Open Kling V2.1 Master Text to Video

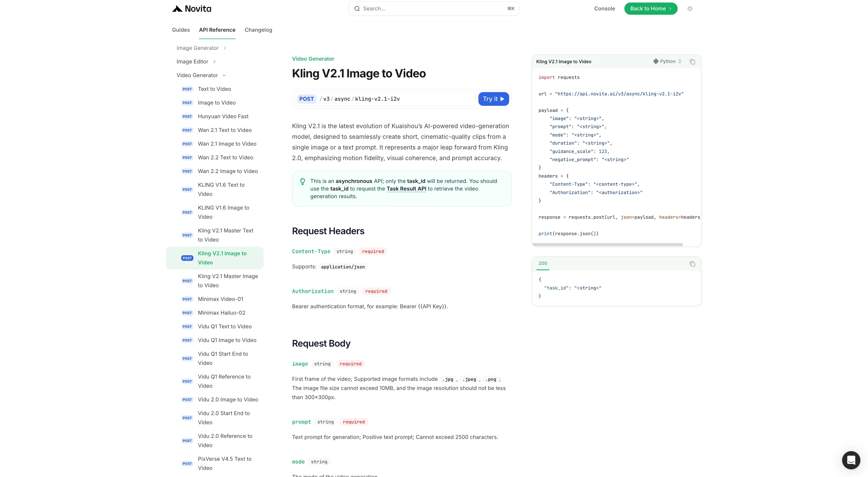pos(214,235)
